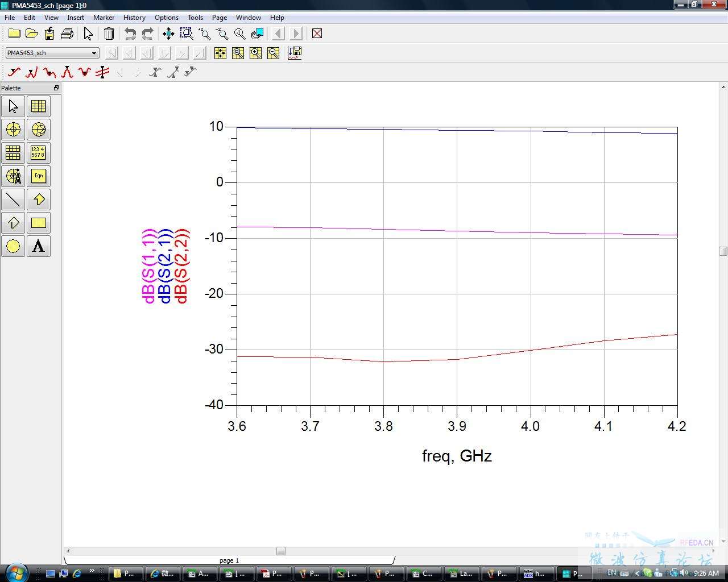Zoom out by two icon
Image resolution: width=728 pixels, height=582 pixels.
pos(222,34)
